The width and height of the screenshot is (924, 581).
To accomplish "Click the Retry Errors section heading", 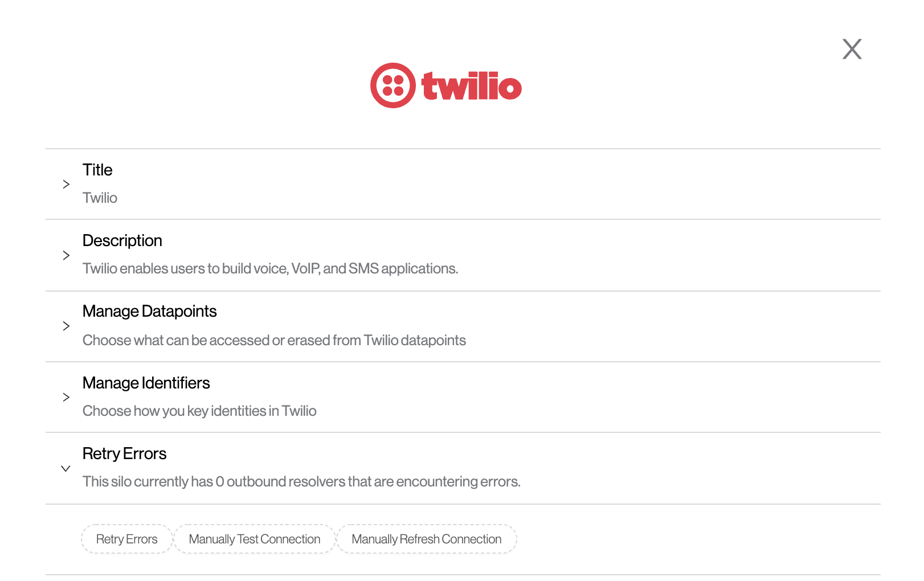I will (x=124, y=453).
